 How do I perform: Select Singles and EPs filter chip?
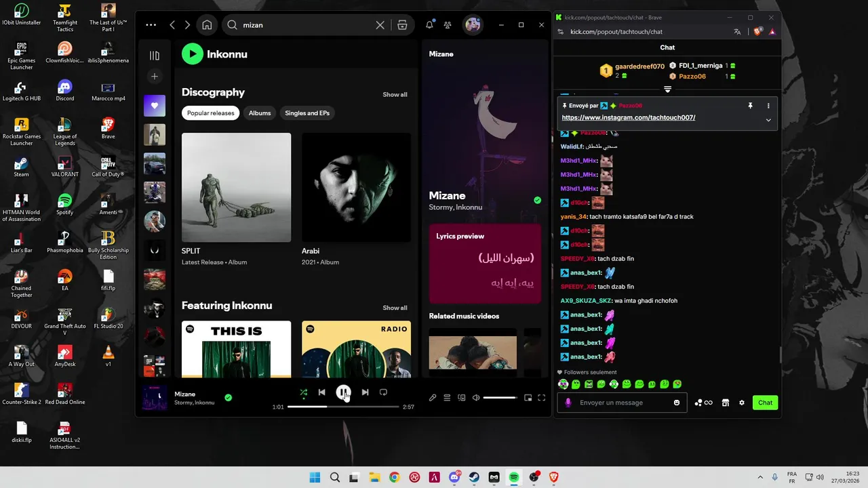coord(307,113)
